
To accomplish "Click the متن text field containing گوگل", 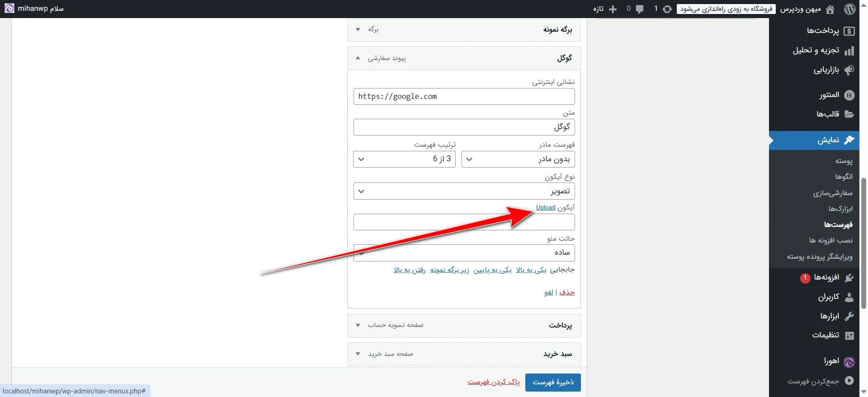I will 464,127.
